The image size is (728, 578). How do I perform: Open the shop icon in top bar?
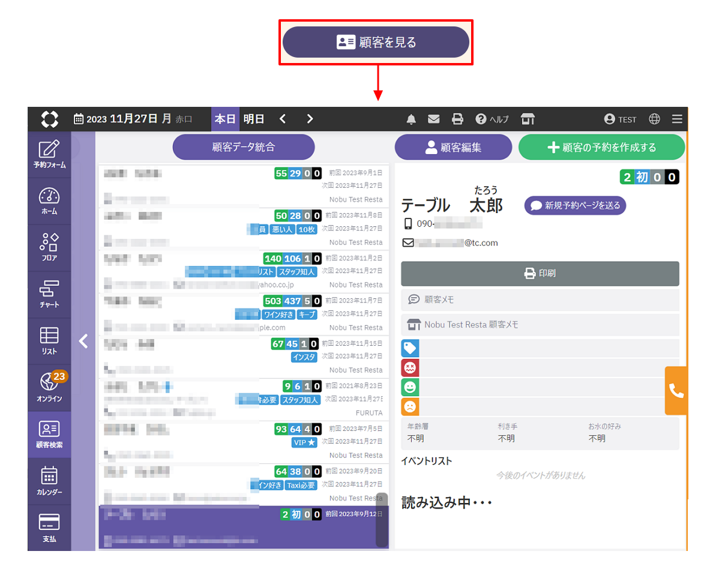click(x=528, y=119)
